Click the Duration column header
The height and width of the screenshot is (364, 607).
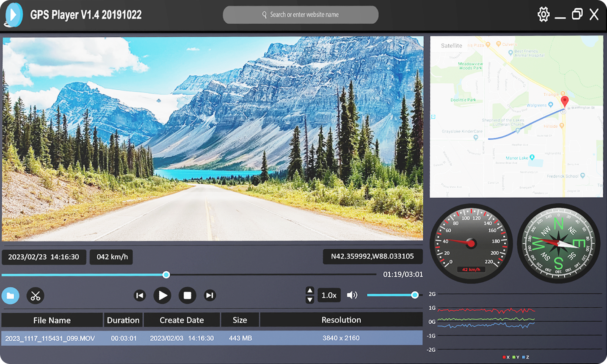123,320
